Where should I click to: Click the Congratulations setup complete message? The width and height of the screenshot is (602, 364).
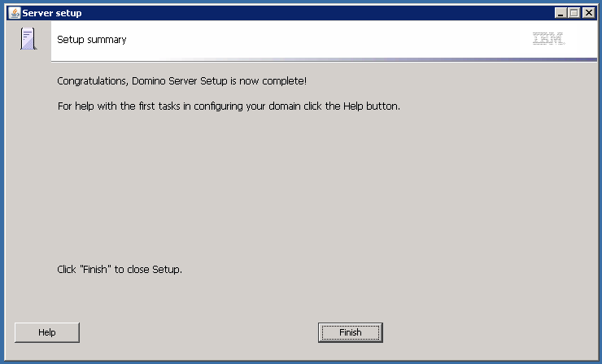pyautogui.click(x=182, y=81)
